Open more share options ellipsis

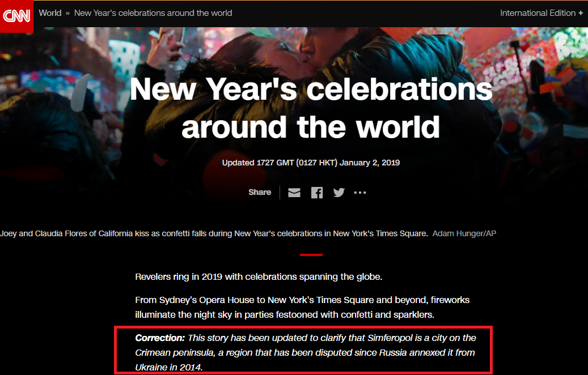[360, 193]
